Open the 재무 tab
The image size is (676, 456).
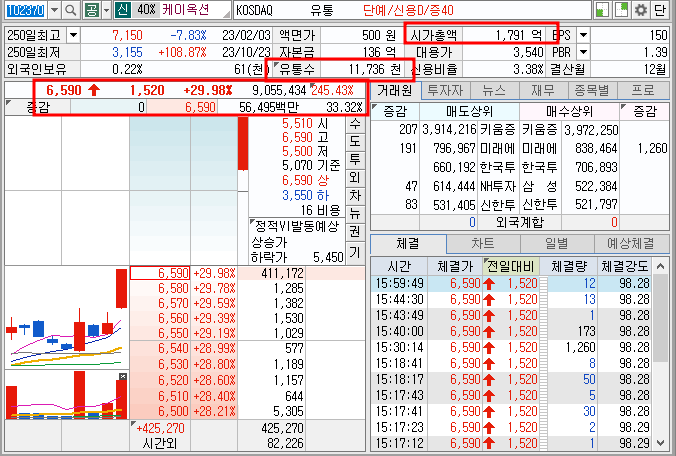[543, 91]
